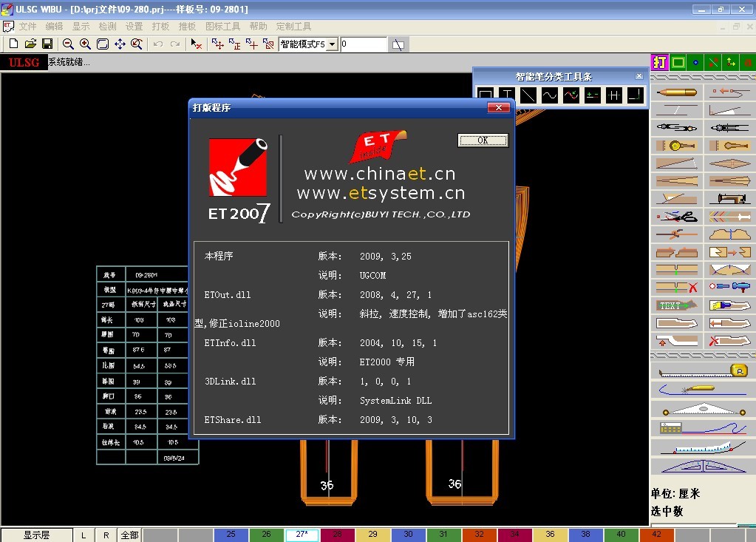Select the H-shaped smart-pen tool
This screenshot has width=756, height=542.
point(614,95)
